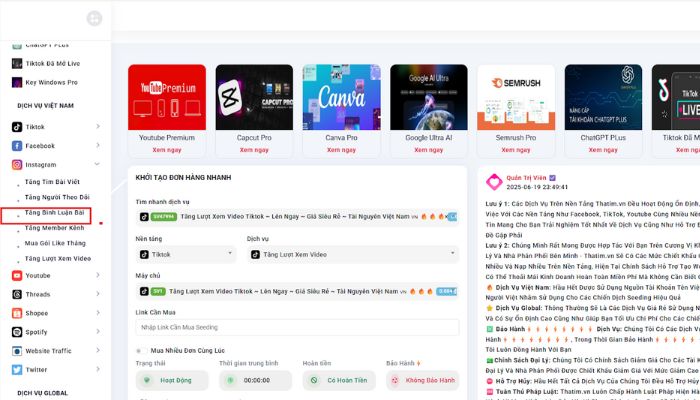
Task: Click the Shopee sidebar icon
Action: (x=17, y=313)
